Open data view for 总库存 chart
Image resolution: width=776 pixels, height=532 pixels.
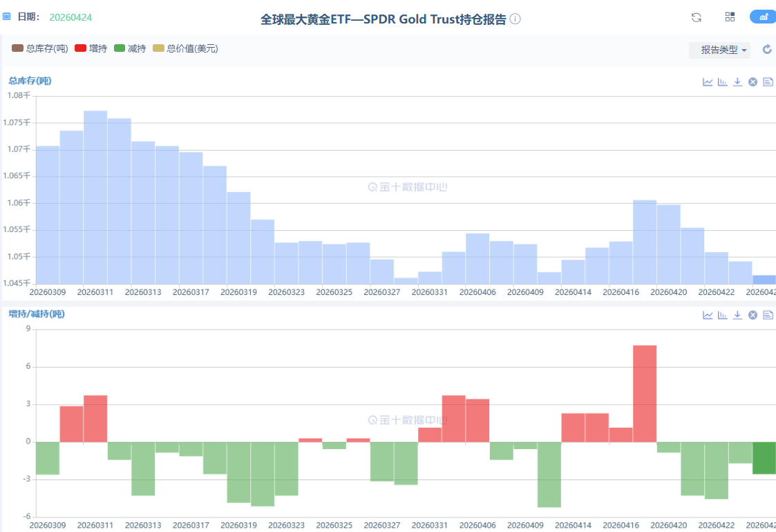(768, 82)
